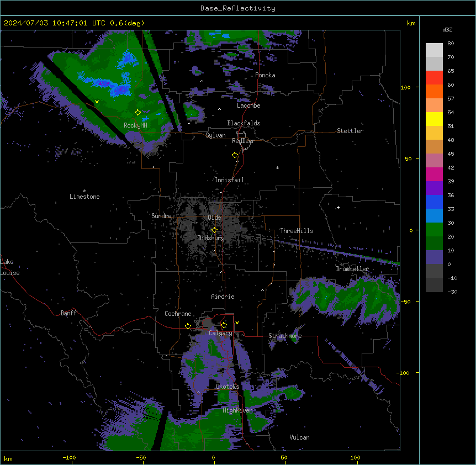Select the dark orange 57-60 dBZ swatch
Viewport: 476px width, 465px height.
tap(434, 91)
